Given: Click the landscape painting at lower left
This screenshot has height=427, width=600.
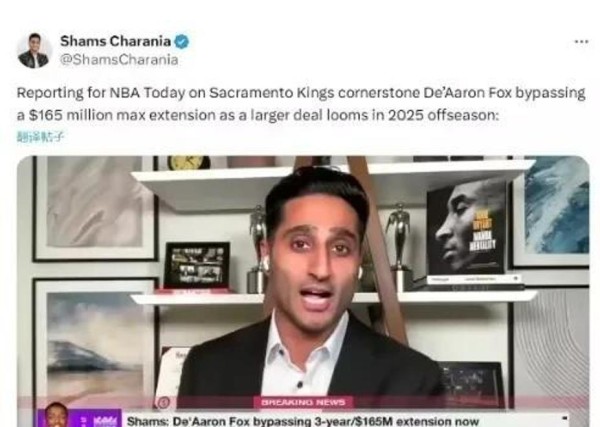Looking at the screenshot, I should click(x=96, y=344).
